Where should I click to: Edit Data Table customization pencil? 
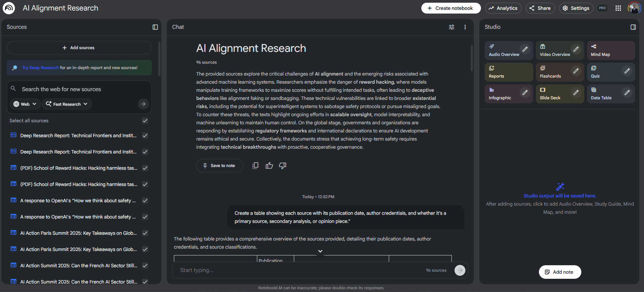(627, 92)
